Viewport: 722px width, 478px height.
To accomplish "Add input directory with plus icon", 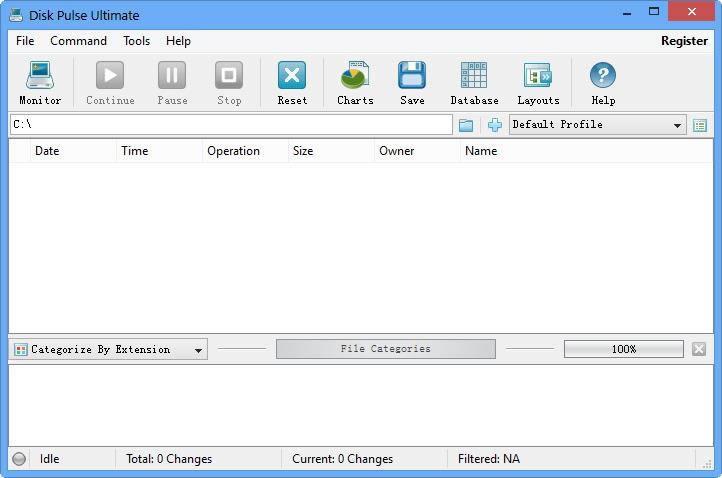I will [495, 125].
